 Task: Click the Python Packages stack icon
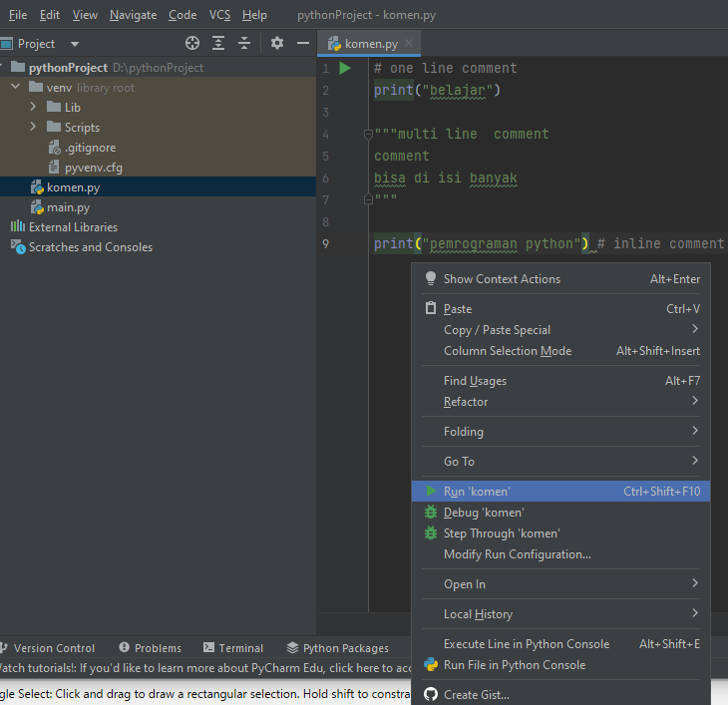pos(292,647)
